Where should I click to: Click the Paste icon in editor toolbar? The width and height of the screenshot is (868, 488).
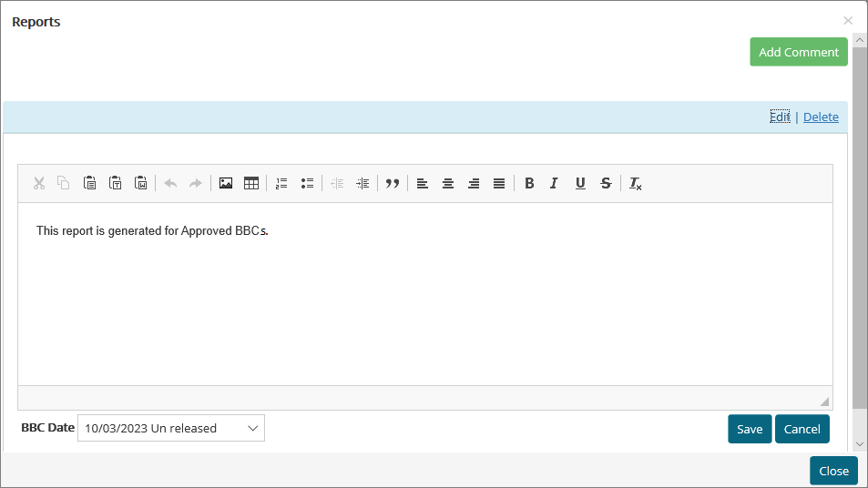click(89, 183)
